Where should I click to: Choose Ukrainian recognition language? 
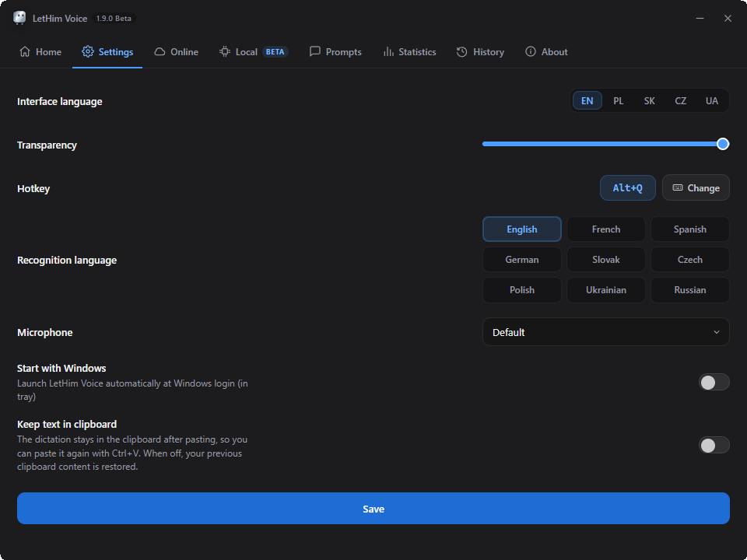click(606, 290)
